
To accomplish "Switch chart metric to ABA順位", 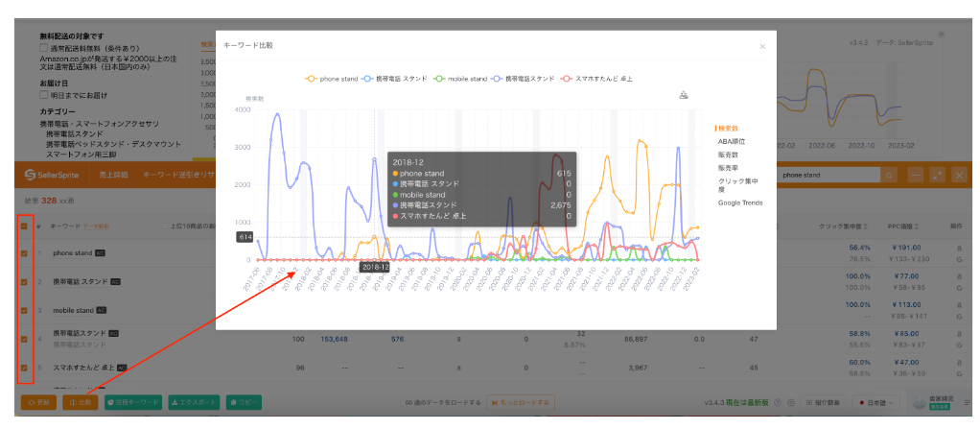I will click(x=731, y=141).
